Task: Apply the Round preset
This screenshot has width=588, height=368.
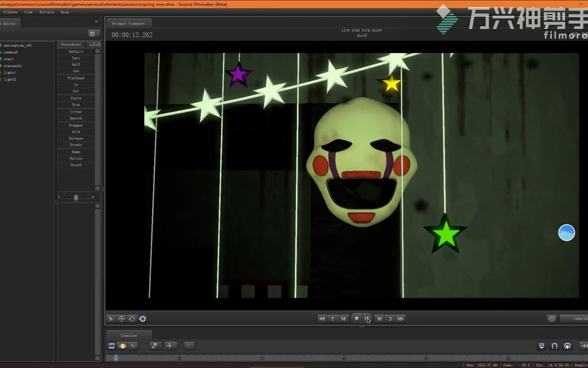Action: [76, 165]
